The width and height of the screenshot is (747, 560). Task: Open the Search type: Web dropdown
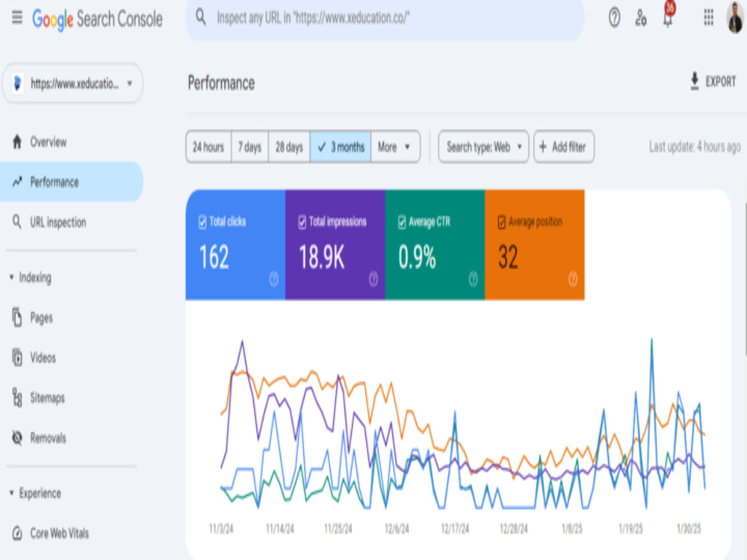pos(483,146)
